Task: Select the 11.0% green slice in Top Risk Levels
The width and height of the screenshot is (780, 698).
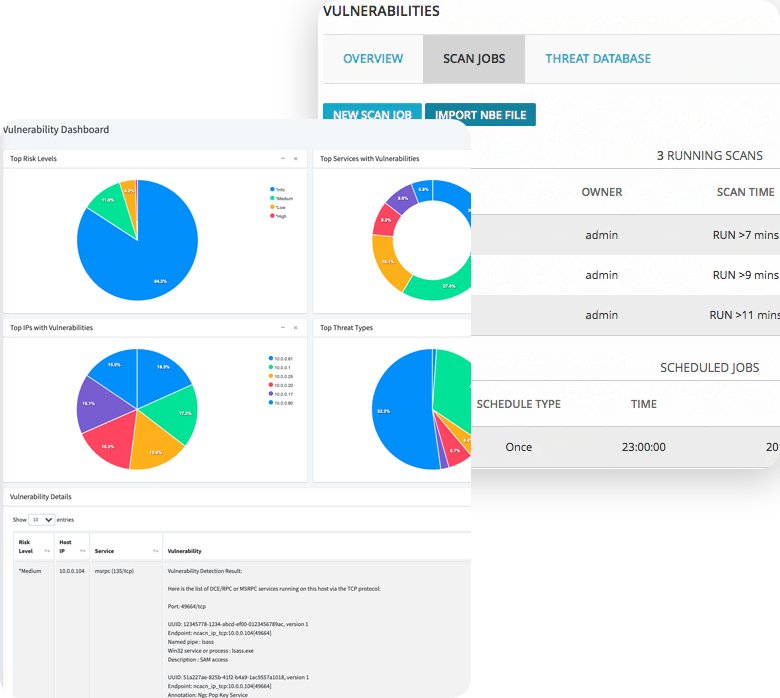Action: [x=112, y=206]
